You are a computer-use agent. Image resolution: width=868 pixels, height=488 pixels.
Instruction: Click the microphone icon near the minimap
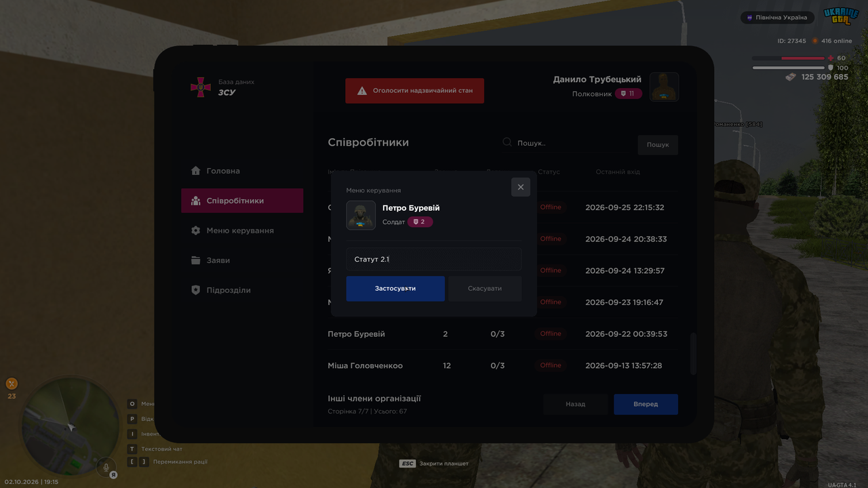[105, 467]
